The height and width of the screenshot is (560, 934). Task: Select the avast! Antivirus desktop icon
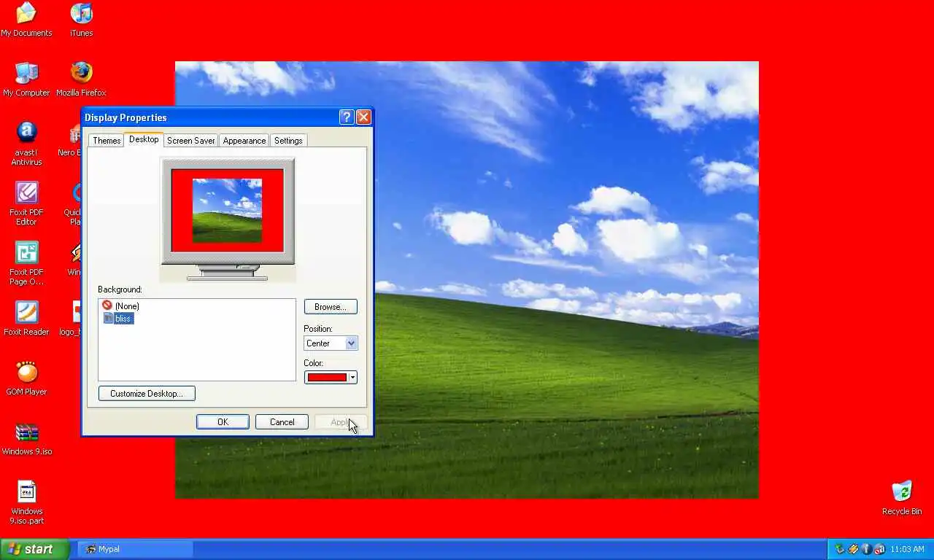tap(26, 144)
